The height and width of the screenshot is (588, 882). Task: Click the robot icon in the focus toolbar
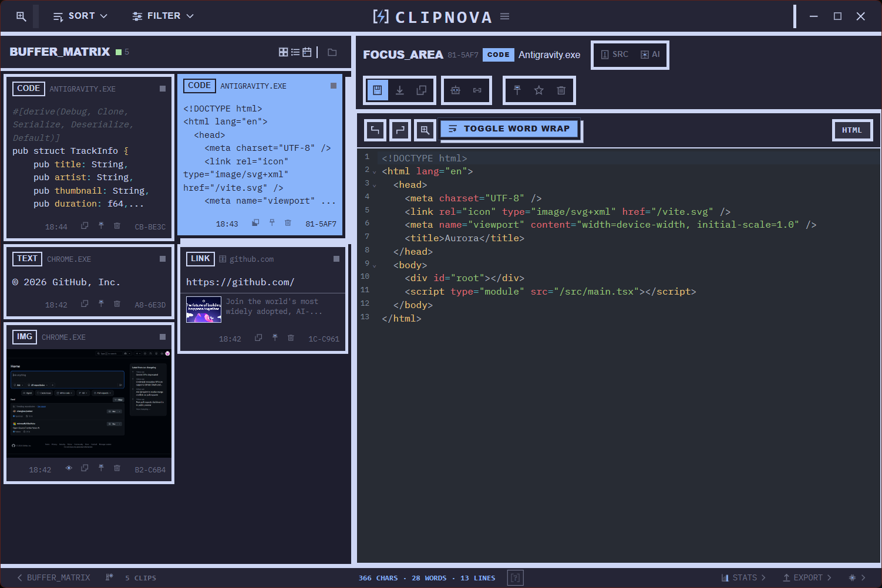(455, 90)
